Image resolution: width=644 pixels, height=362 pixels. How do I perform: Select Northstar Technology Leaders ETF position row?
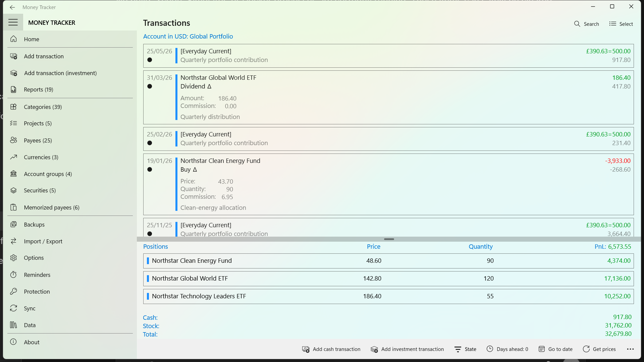click(388, 296)
